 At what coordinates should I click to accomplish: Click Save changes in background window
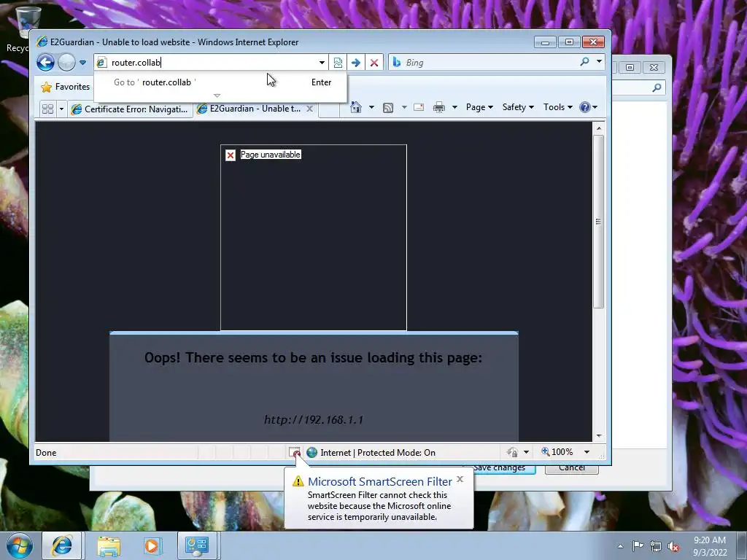tap(501, 468)
